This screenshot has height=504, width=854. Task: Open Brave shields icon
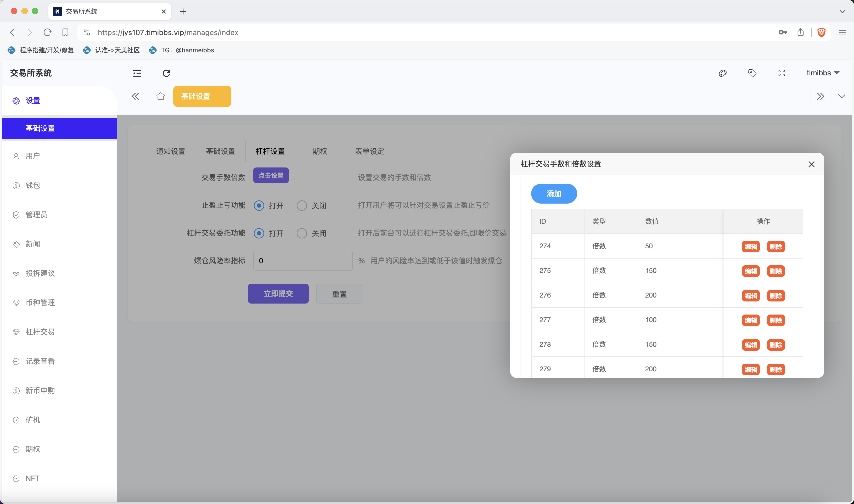[x=821, y=32]
